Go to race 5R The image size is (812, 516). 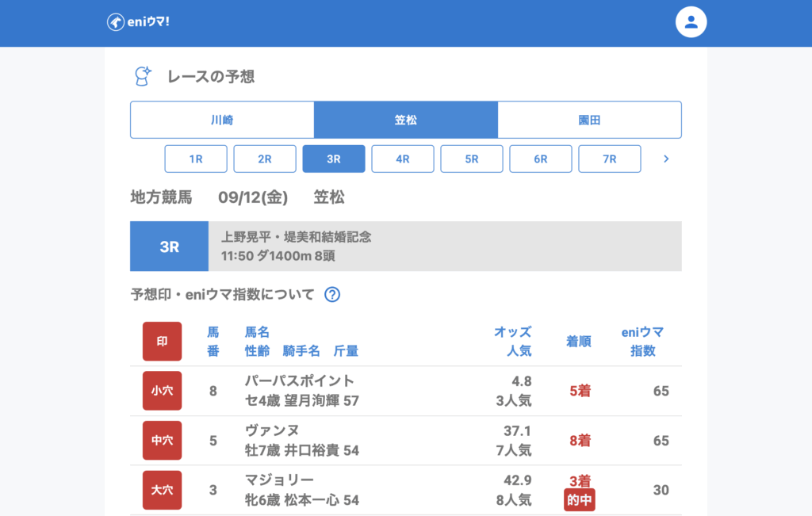472,159
